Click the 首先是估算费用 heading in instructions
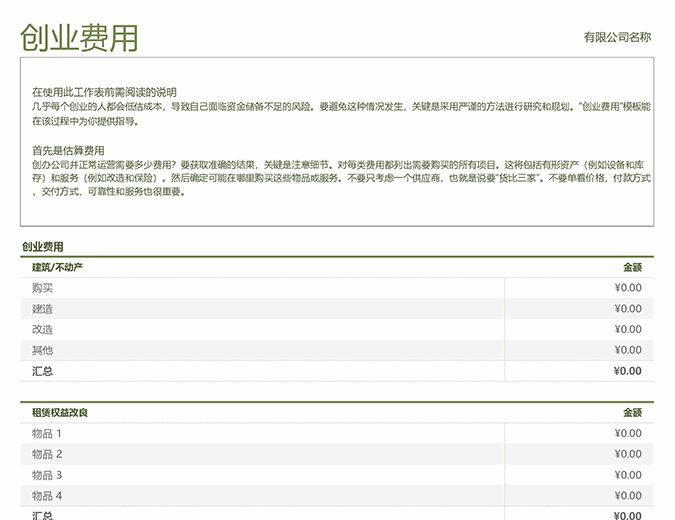 pyautogui.click(x=68, y=150)
